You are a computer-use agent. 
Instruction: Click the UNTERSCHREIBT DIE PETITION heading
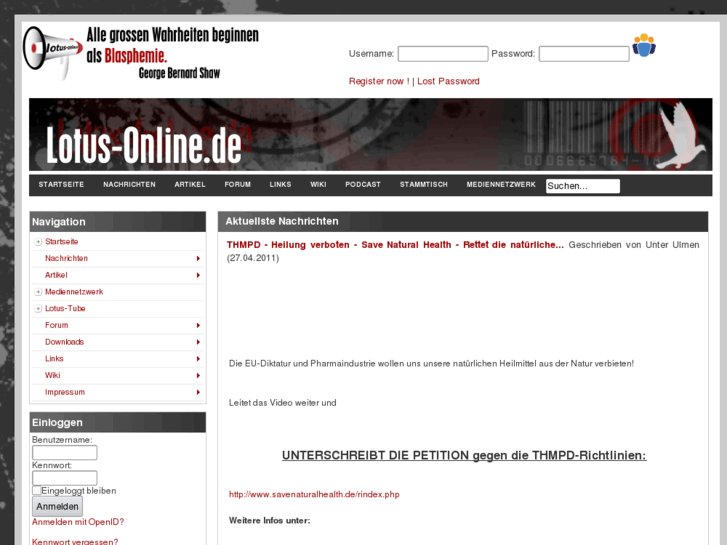coord(464,455)
